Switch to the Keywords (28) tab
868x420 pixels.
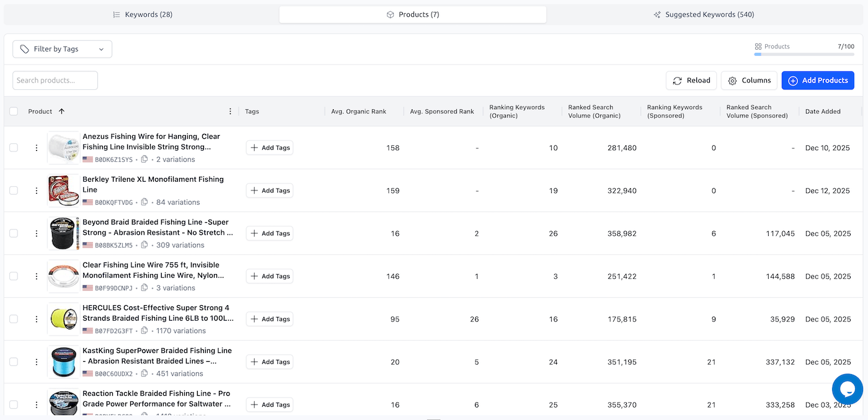point(143,14)
